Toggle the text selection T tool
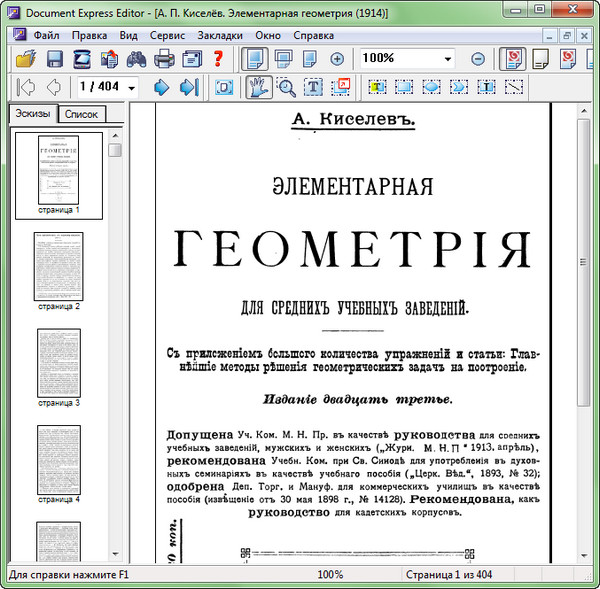Image resolution: width=600 pixels, height=589 pixels. [314, 87]
